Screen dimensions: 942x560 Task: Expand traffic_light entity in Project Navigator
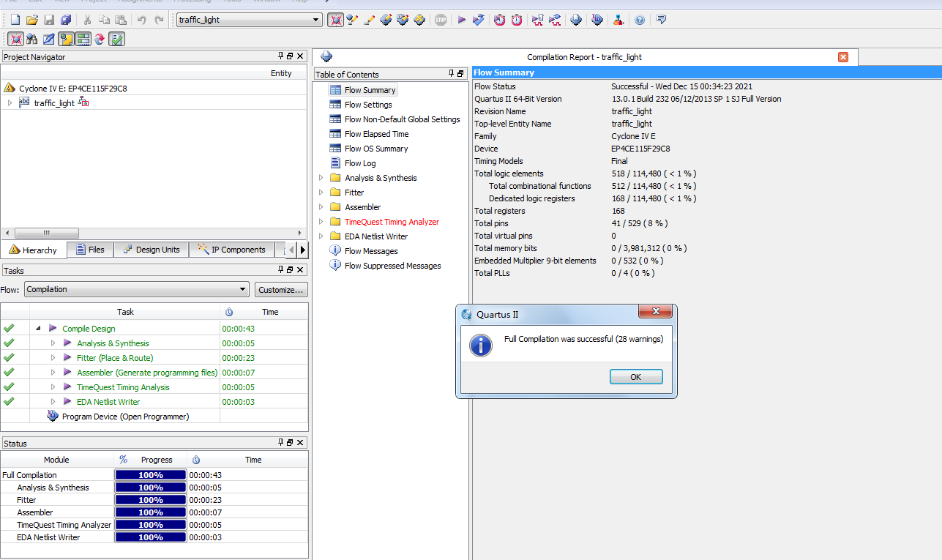click(10, 103)
